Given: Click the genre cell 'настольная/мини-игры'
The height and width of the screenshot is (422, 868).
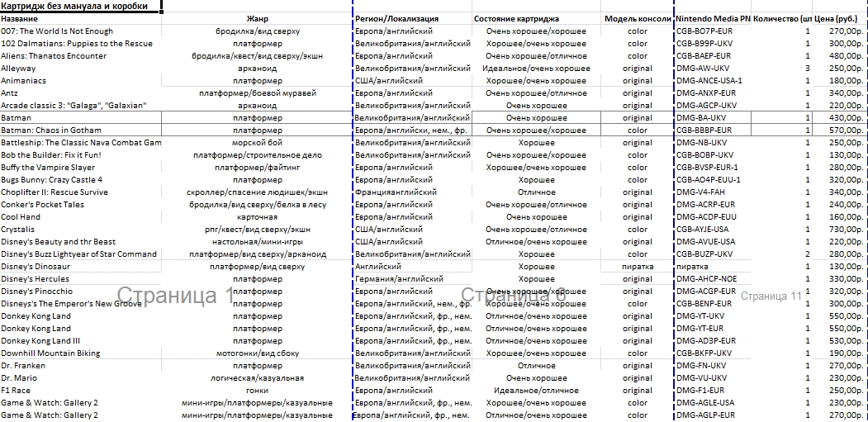Looking at the screenshot, I should 258,241.
